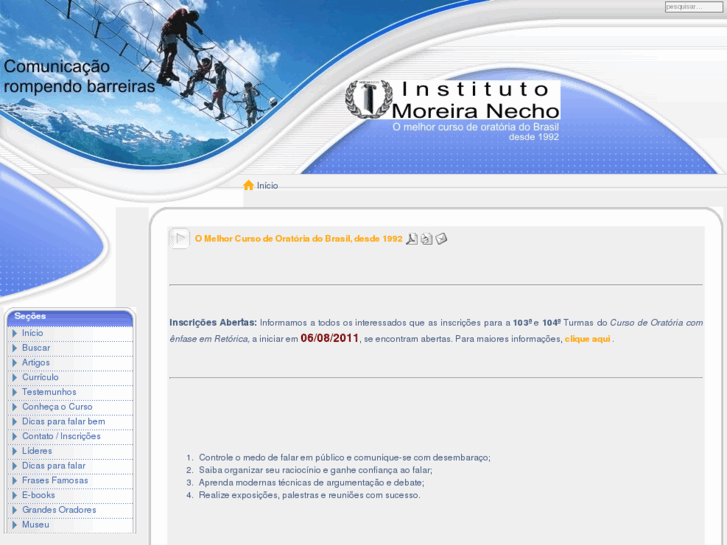Click list item 'Controle o medo de falar em público'
The width and height of the screenshot is (727, 545).
tap(344, 458)
